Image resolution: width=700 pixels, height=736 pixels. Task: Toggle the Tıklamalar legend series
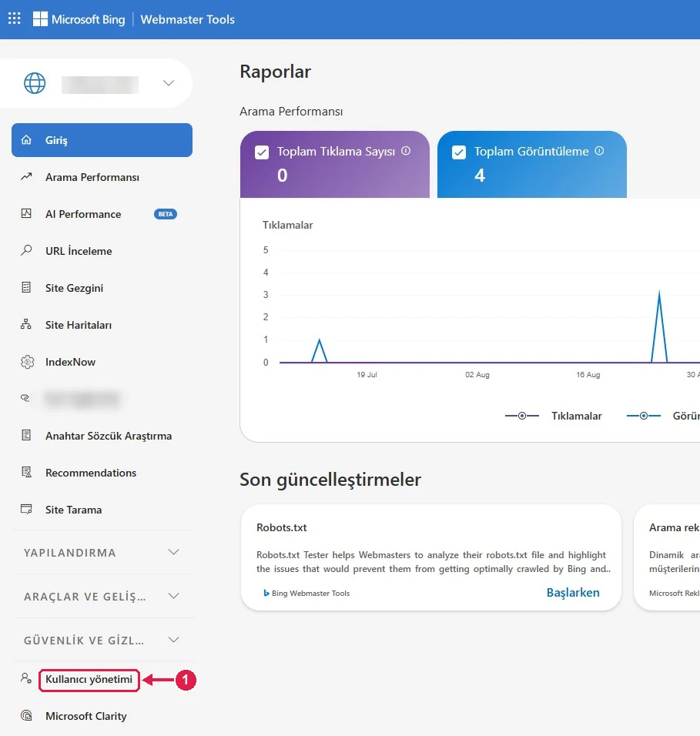point(554,416)
